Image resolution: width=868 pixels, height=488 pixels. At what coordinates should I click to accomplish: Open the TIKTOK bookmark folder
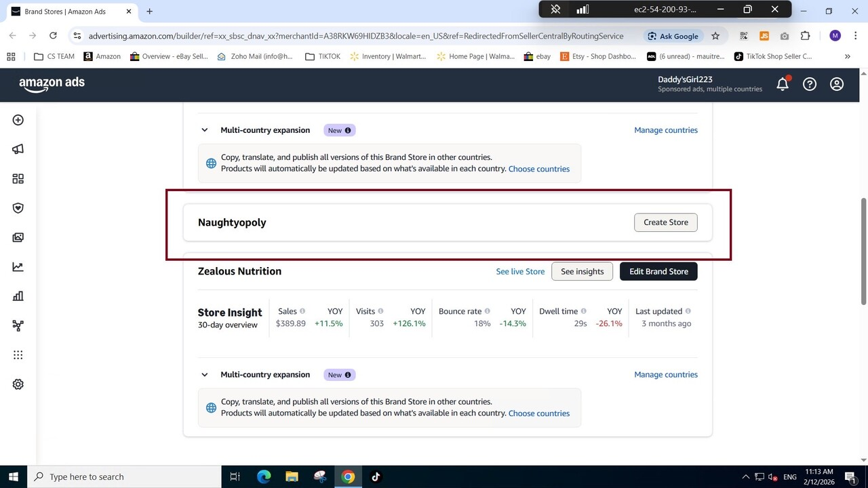pyautogui.click(x=323, y=56)
